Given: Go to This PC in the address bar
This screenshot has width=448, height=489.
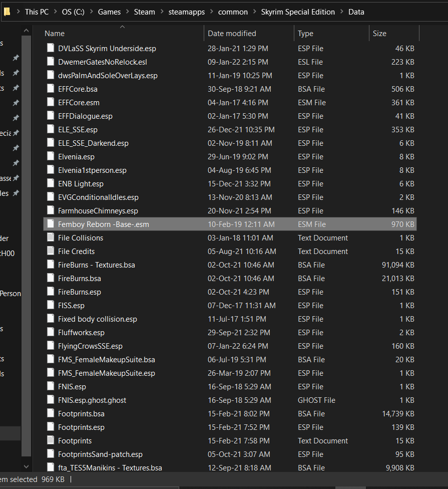Looking at the screenshot, I should coord(37,12).
